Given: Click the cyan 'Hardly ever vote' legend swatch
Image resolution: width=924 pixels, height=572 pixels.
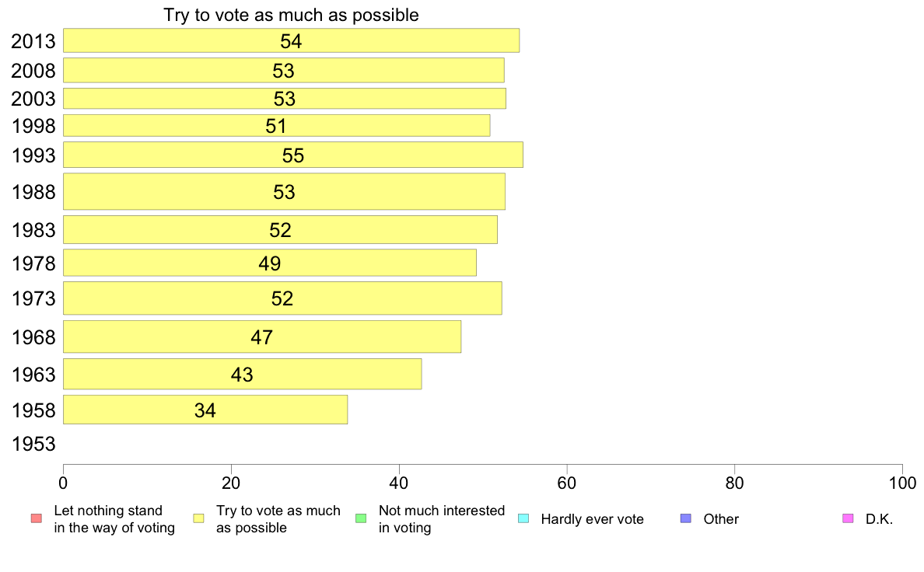Looking at the screenshot, I should [523, 518].
